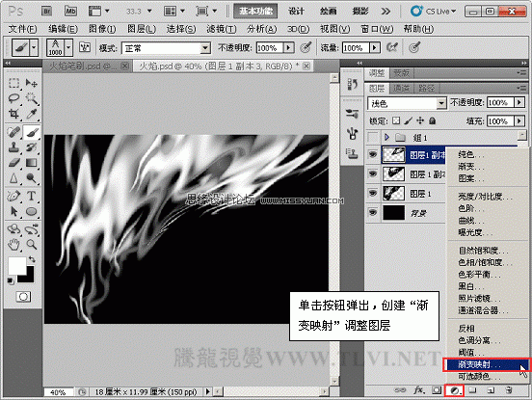Open the flow 流量 slider arrow
This screenshot has width=532, height=400.
[x=375, y=47]
